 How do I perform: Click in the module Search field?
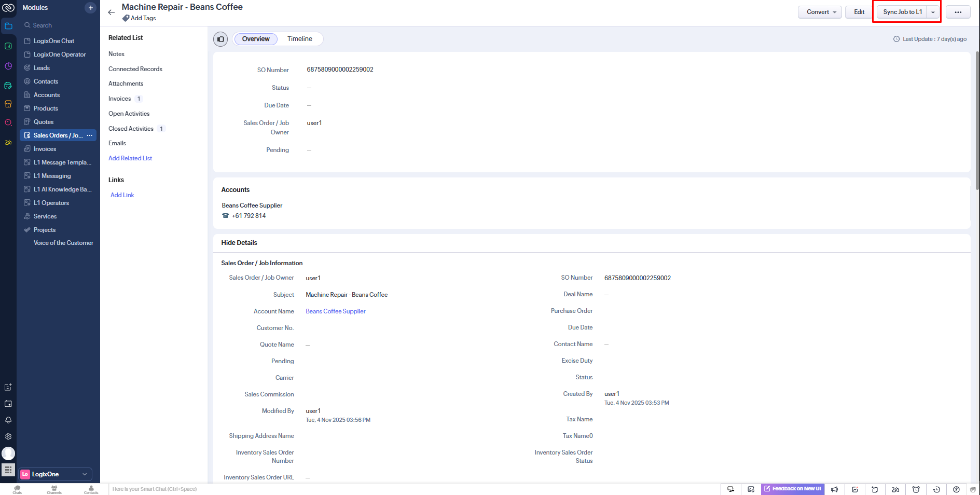coord(57,25)
